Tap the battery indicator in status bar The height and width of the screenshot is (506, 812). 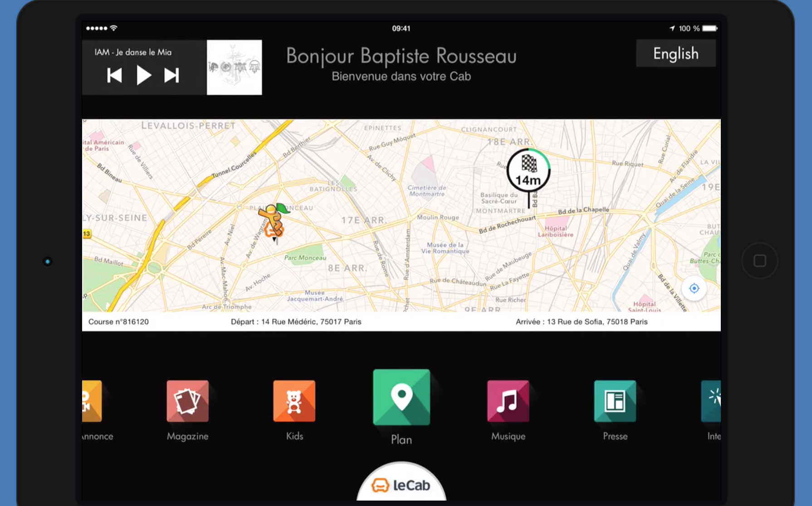[x=710, y=28]
